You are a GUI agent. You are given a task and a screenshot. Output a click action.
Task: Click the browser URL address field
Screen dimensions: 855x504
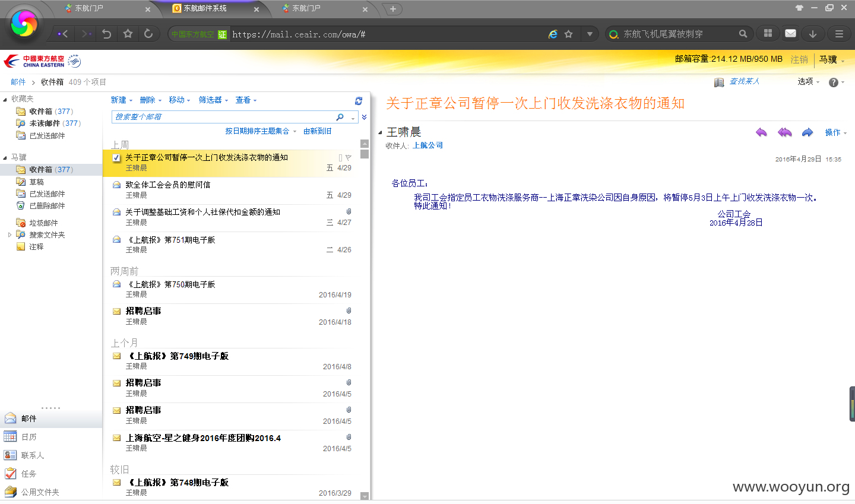pyautogui.click(x=386, y=34)
